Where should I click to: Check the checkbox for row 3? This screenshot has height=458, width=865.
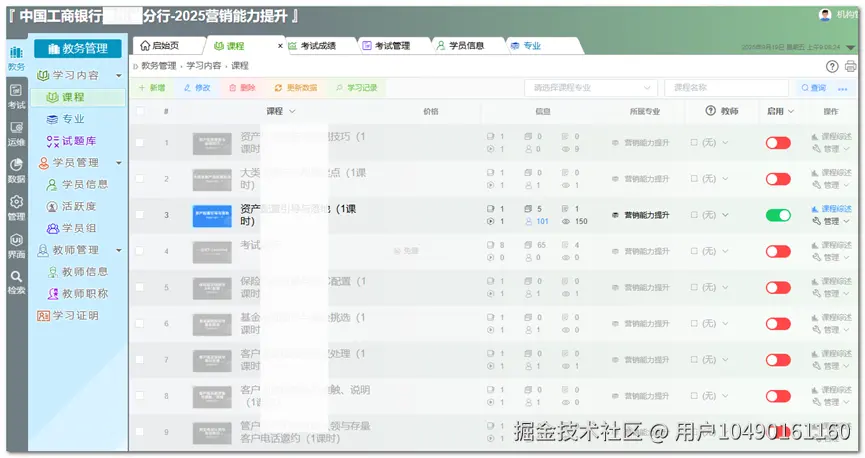[140, 215]
